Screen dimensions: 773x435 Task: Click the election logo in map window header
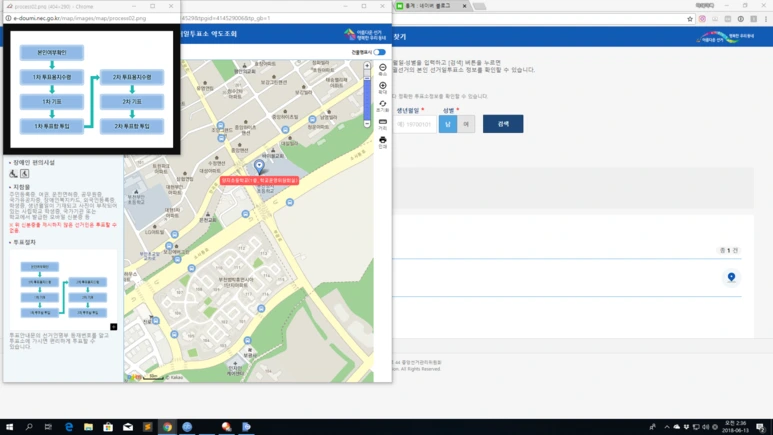pyautogui.click(x=365, y=35)
